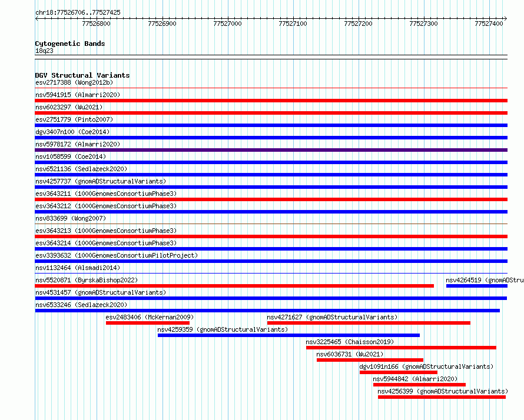Open variant esv2717388 (Wong2012b)
The width and height of the screenshot is (524, 420).
pos(74,82)
